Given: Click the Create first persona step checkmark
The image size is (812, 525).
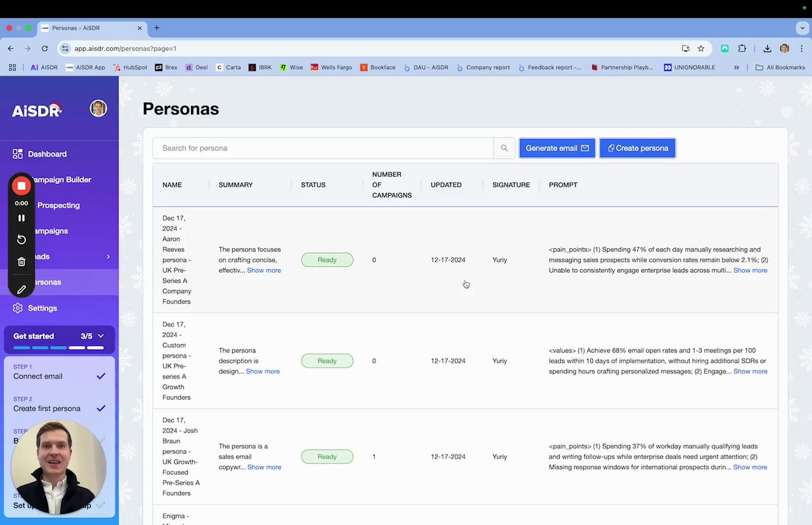Looking at the screenshot, I should [101, 408].
